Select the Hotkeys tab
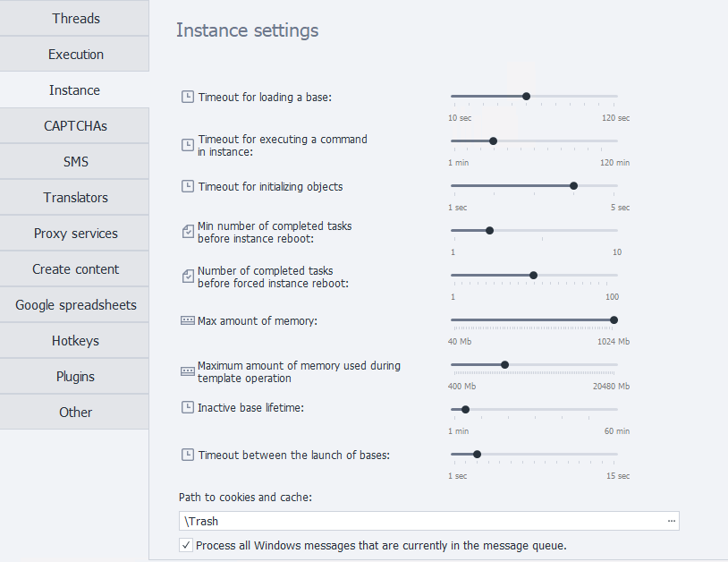 (x=75, y=341)
